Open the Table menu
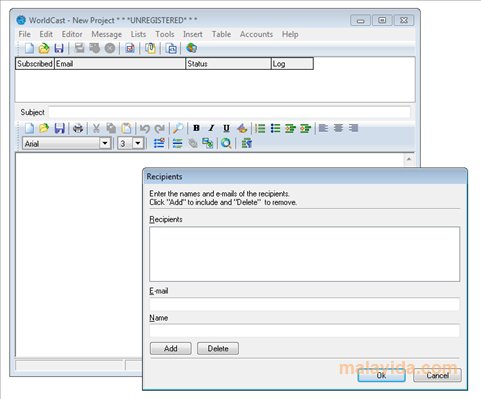This screenshot has height=399, width=481. (221, 34)
